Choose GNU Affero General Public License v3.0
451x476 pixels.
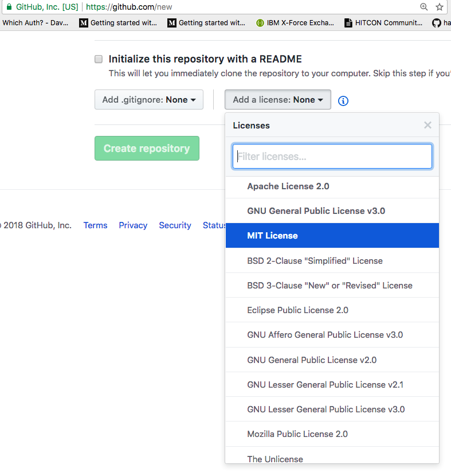pyautogui.click(x=332, y=335)
